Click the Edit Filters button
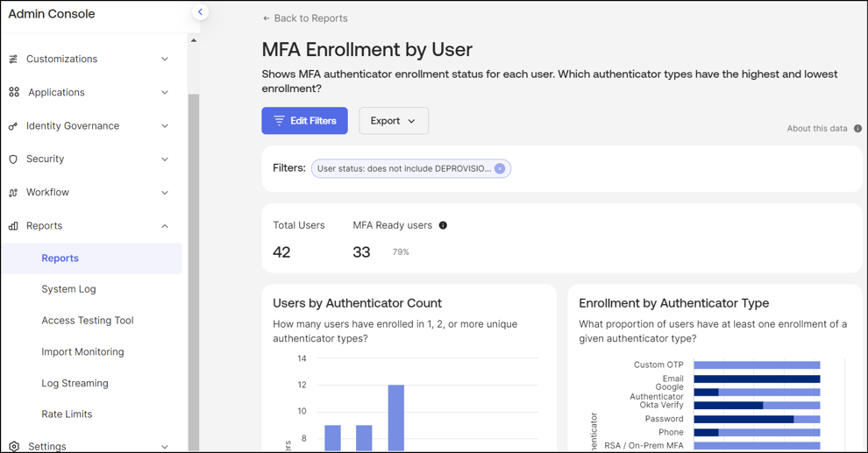This screenshot has width=868, height=453. [304, 121]
